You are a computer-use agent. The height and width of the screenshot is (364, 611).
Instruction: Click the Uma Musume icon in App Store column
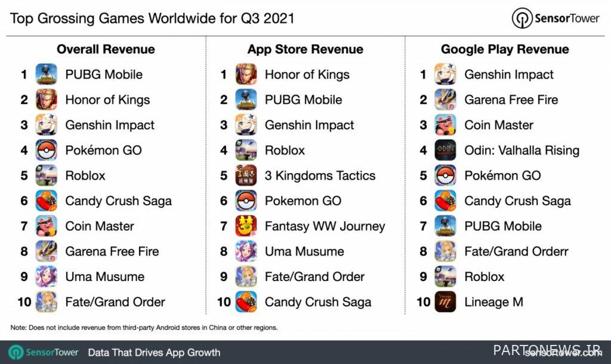(246, 251)
